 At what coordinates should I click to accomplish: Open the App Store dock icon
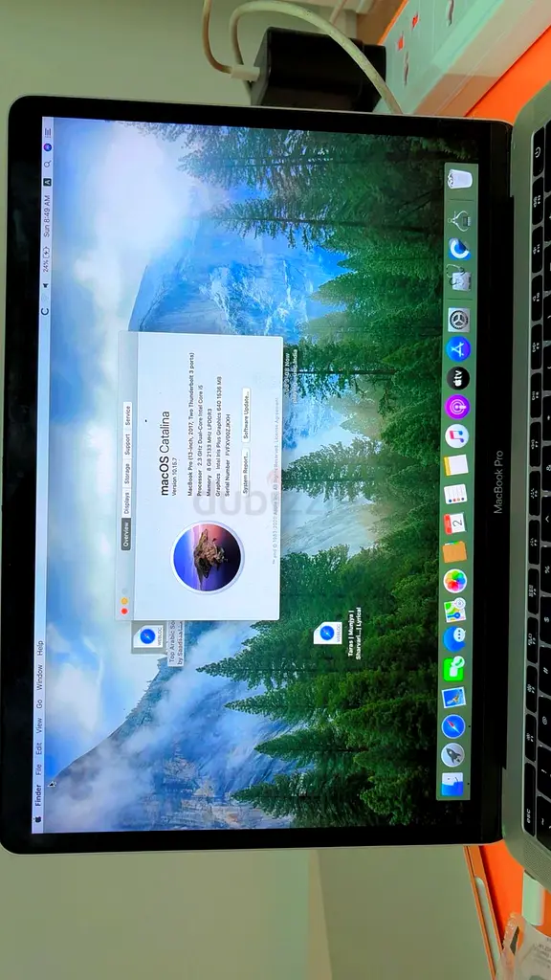(x=458, y=348)
